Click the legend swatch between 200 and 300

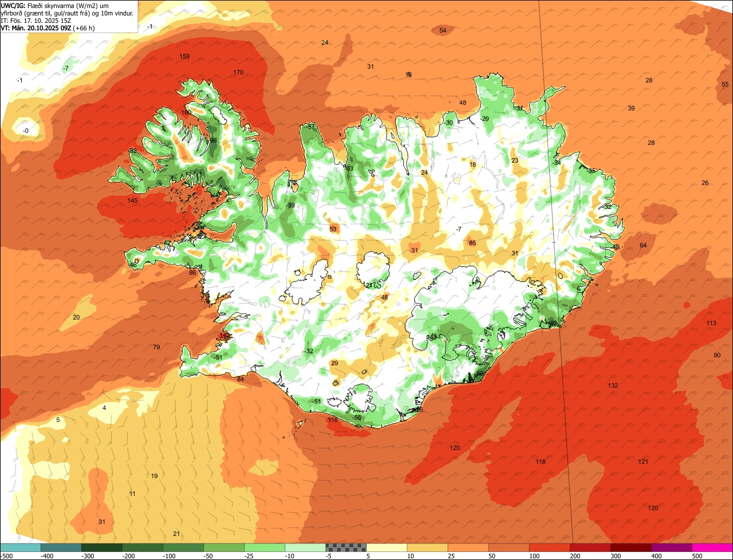pos(590,547)
